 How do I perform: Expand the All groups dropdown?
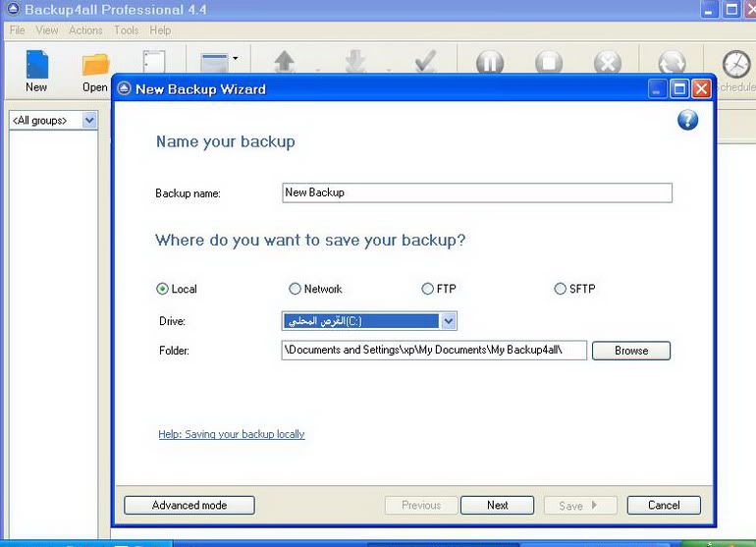tap(89, 120)
